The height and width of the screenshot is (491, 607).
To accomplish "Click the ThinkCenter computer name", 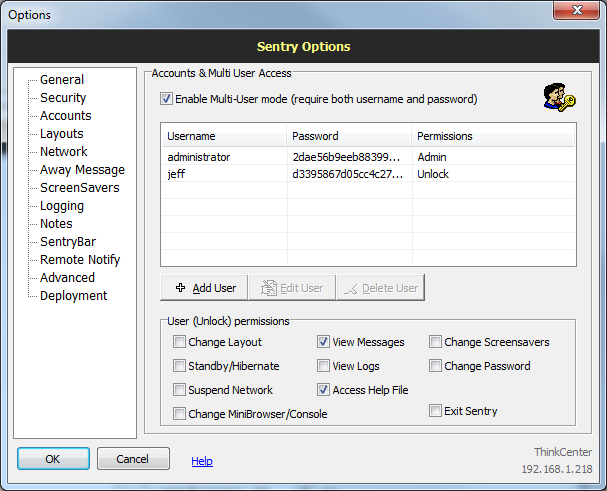I will [x=563, y=452].
